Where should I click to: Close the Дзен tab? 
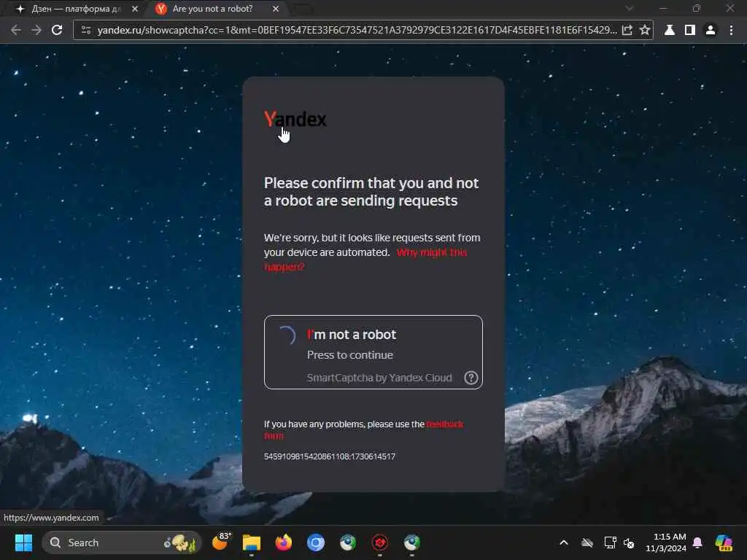click(135, 9)
